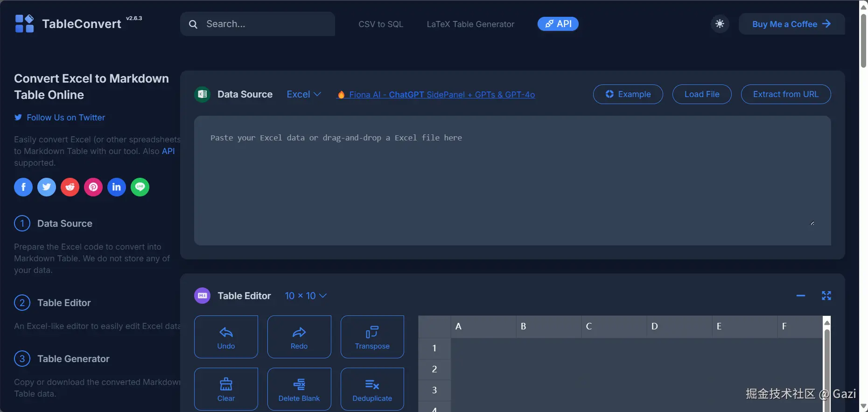Share on LINE icon
The image size is (868, 412).
140,187
